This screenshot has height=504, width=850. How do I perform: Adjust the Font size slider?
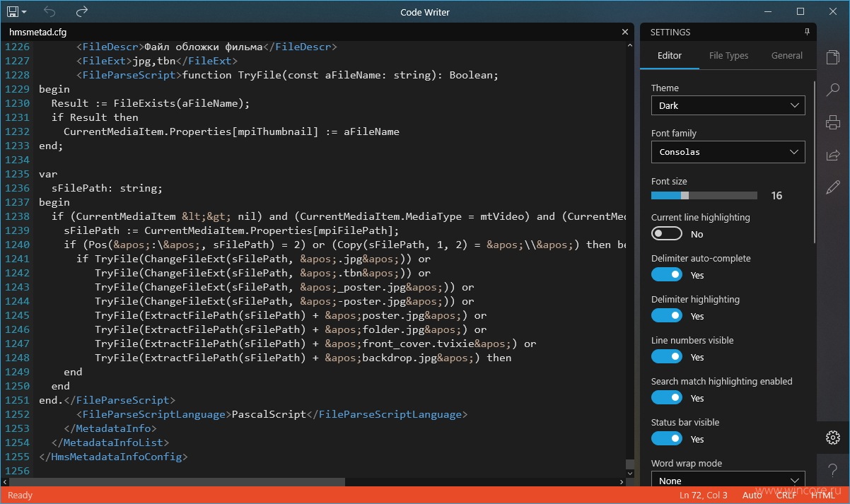(x=704, y=195)
